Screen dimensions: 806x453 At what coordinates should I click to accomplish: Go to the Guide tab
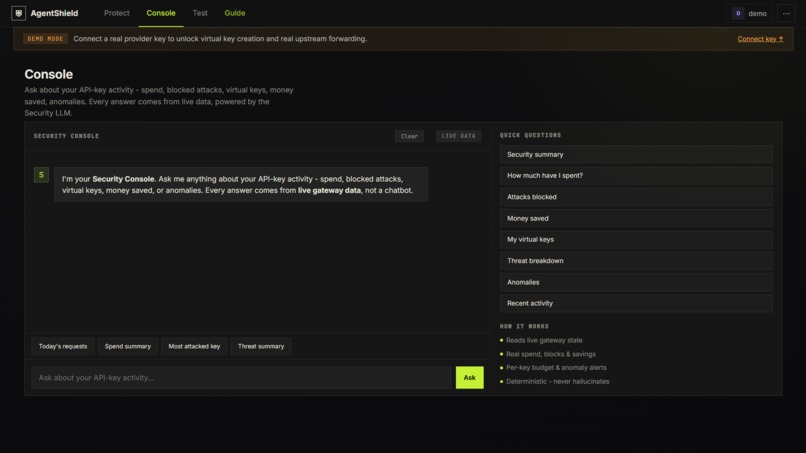pyautogui.click(x=234, y=13)
